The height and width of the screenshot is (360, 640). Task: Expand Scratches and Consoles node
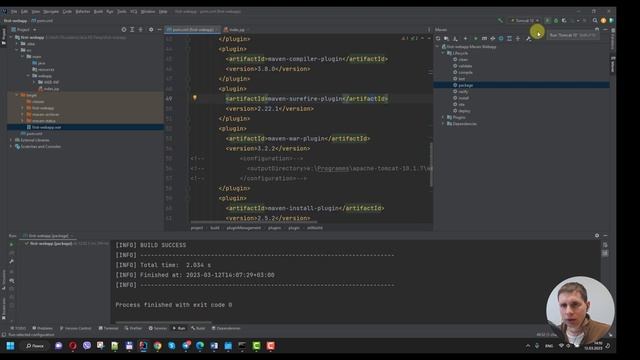tap(11, 147)
